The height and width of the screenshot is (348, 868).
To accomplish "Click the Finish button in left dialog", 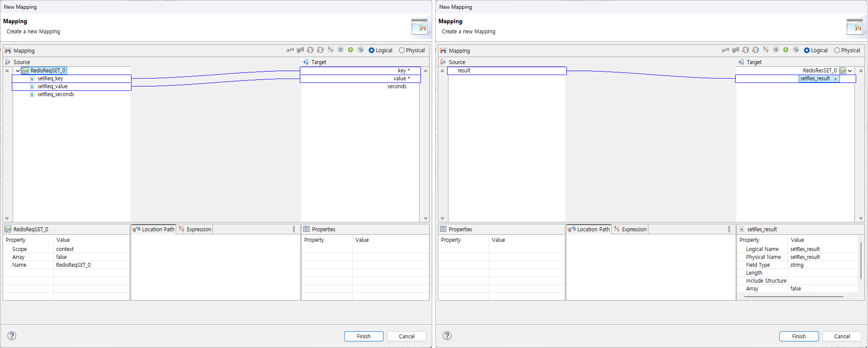I will pos(363,336).
